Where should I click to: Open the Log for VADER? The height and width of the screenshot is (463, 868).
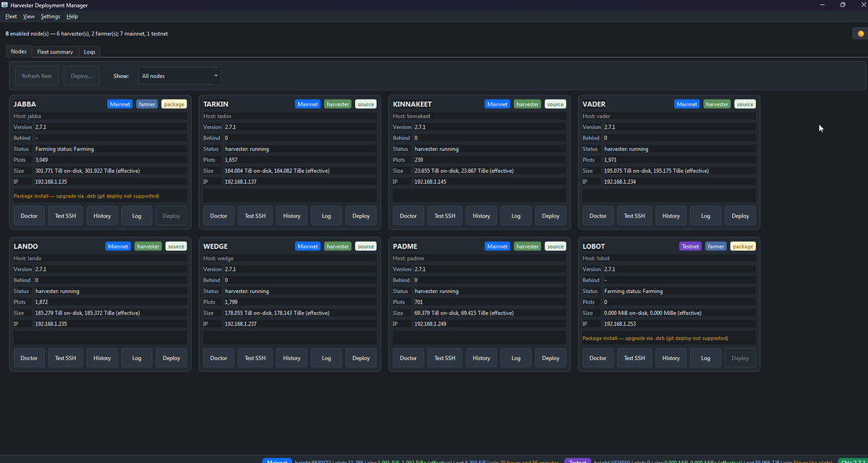click(705, 216)
